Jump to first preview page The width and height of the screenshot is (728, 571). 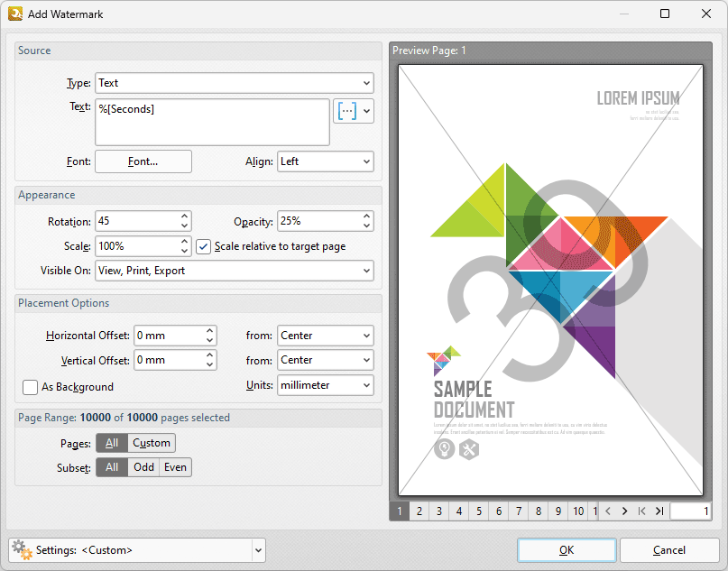click(x=642, y=511)
